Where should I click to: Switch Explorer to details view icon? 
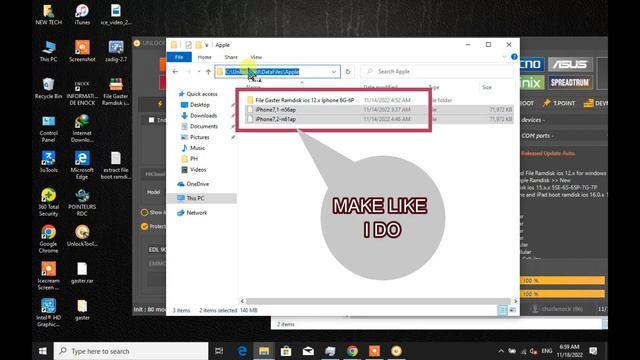502,310
